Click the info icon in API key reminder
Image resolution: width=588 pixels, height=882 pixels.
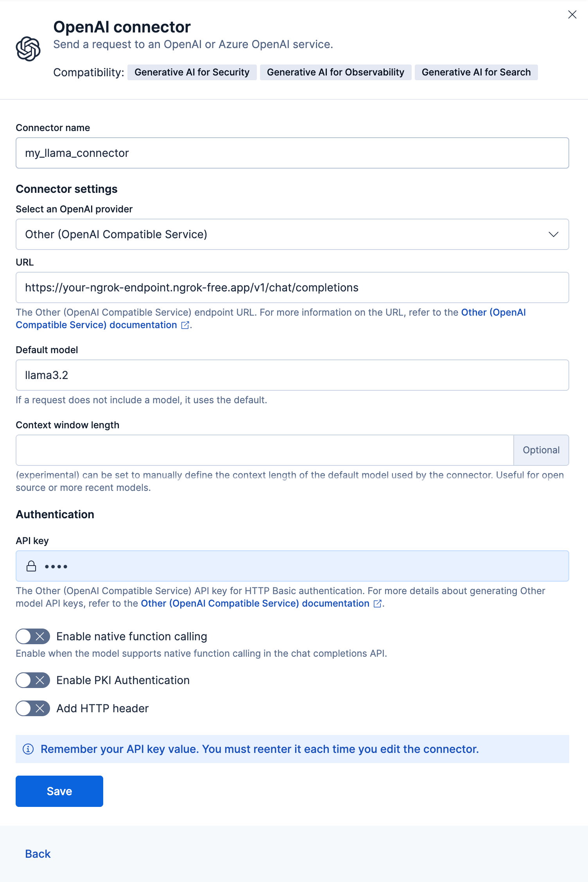click(28, 749)
